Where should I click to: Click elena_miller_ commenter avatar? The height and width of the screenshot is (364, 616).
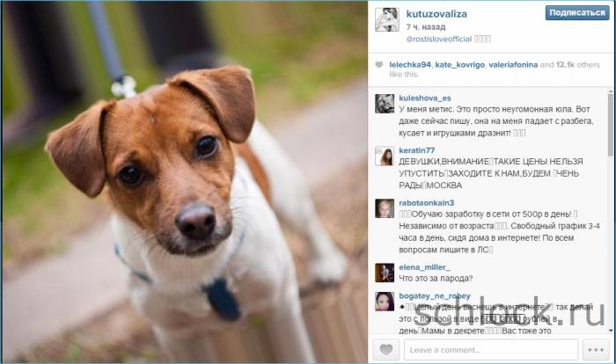click(385, 273)
